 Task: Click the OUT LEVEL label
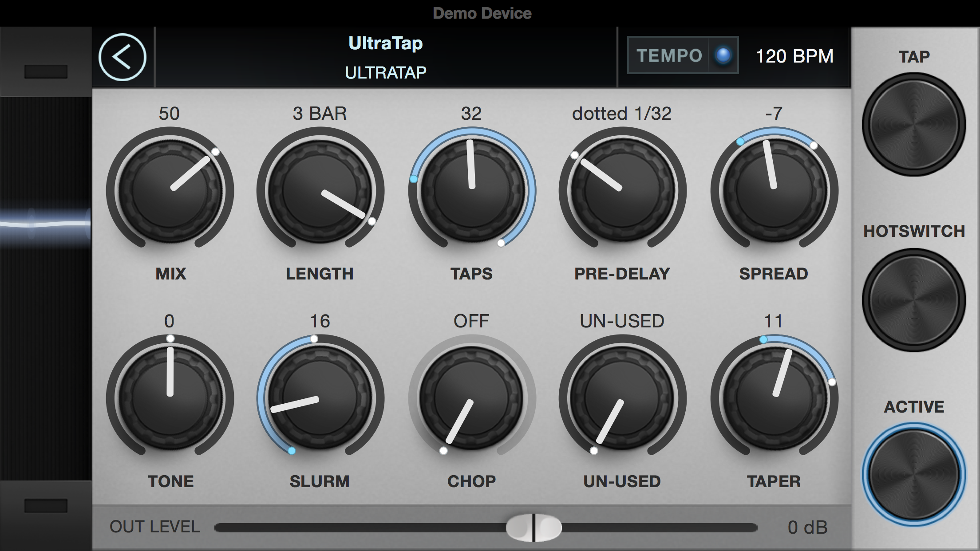[x=154, y=527]
